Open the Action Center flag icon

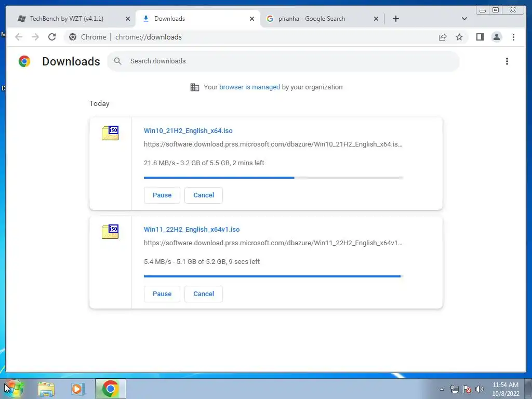pyautogui.click(x=467, y=389)
